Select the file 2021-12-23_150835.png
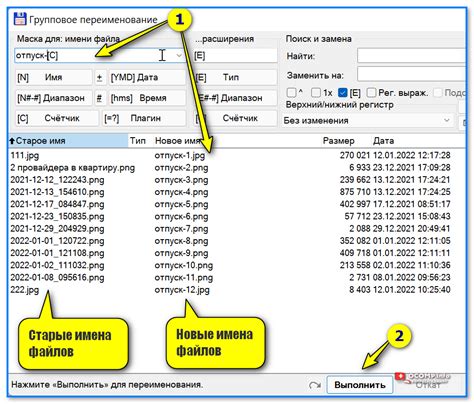This screenshot has height=404, width=474. coord(57,217)
